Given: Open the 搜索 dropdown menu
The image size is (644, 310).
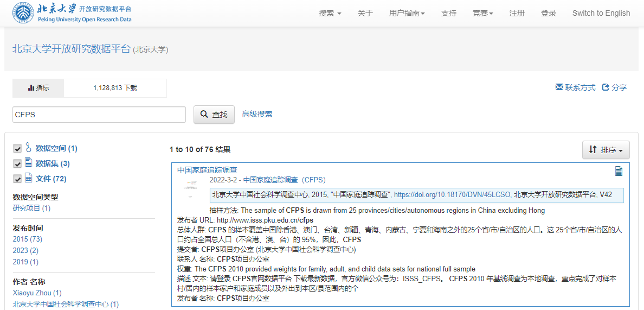Looking at the screenshot, I should pyautogui.click(x=330, y=13).
